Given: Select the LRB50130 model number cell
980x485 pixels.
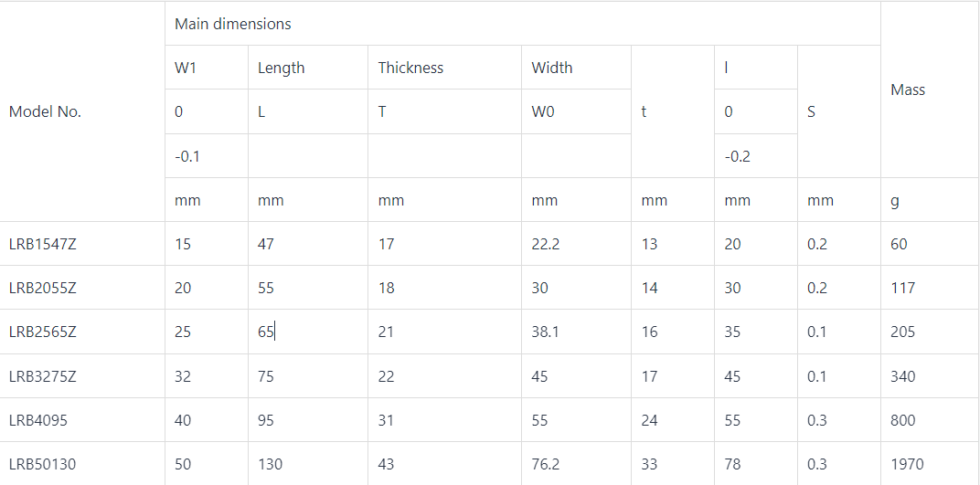Looking at the screenshot, I should click(82, 464).
